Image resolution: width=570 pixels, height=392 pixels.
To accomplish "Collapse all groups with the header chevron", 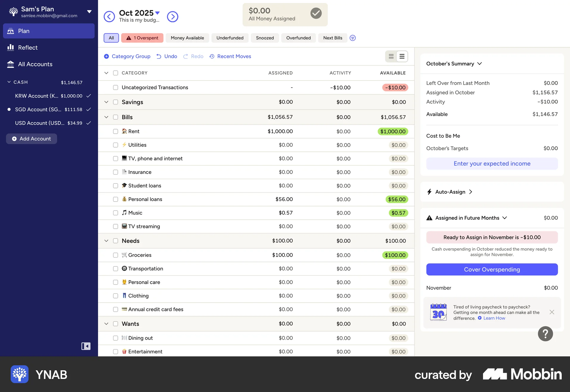I will 106,73.
